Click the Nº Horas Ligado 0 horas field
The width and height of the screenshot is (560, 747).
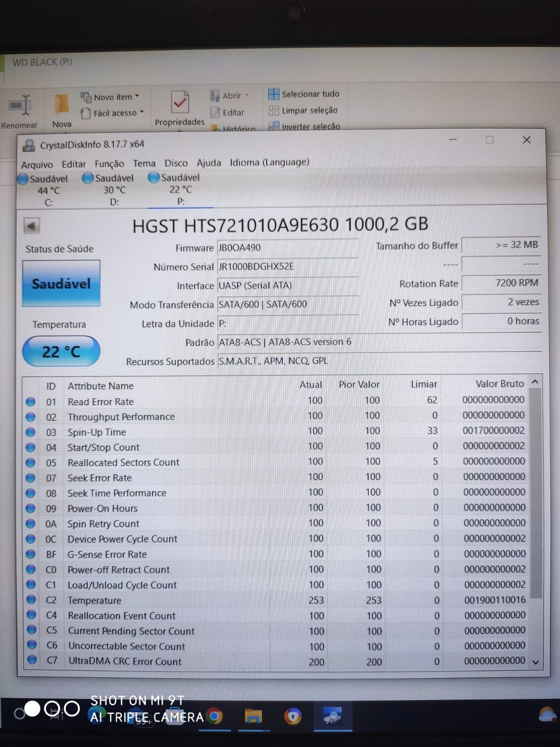501,321
